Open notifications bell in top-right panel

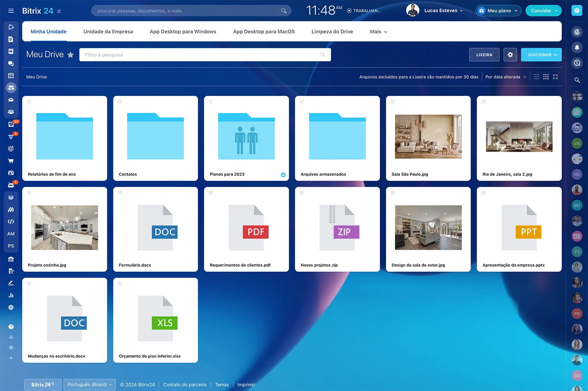click(x=577, y=47)
